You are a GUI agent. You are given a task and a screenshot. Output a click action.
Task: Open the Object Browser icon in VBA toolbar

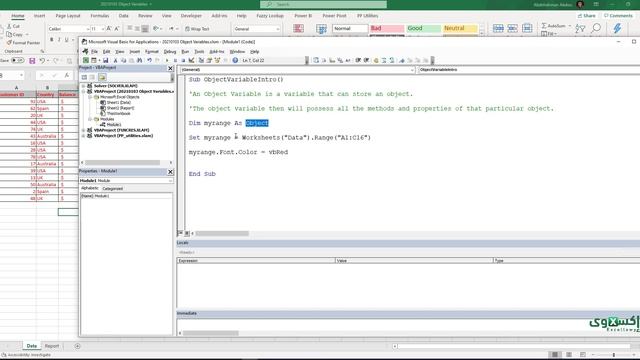point(217,60)
